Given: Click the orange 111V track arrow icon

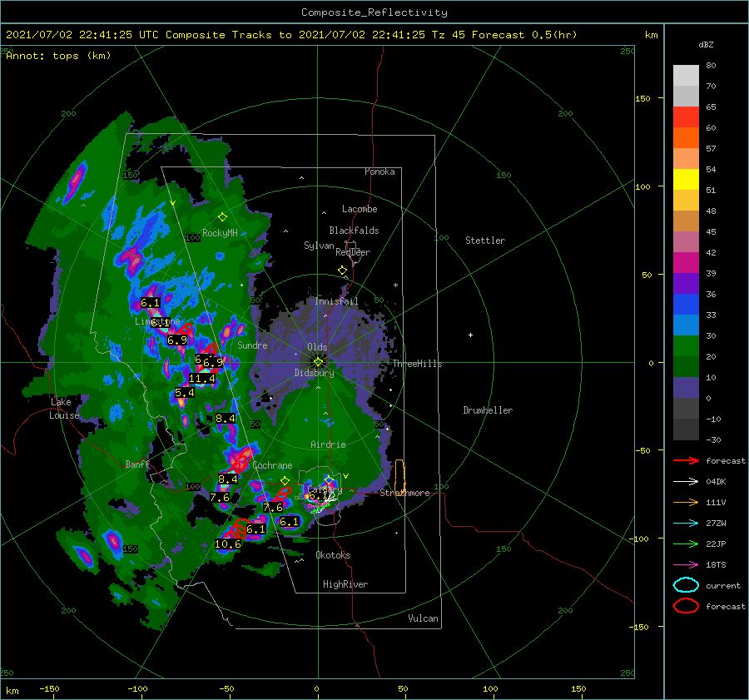Looking at the screenshot, I should tap(686, 502).
